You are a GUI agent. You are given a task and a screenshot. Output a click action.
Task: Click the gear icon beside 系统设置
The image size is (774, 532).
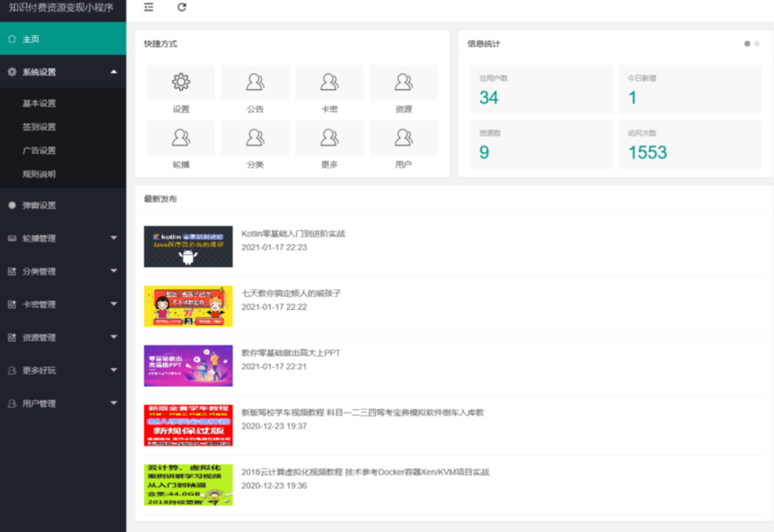pos(12,72)
